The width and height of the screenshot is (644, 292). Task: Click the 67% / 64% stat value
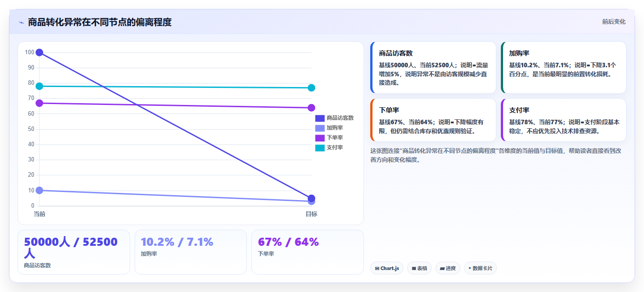288,242
